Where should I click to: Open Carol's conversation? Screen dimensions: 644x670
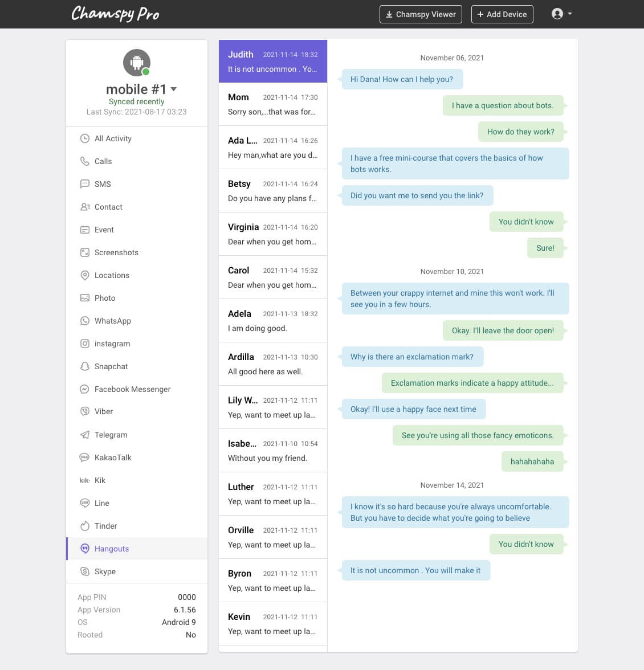[272, 277]
